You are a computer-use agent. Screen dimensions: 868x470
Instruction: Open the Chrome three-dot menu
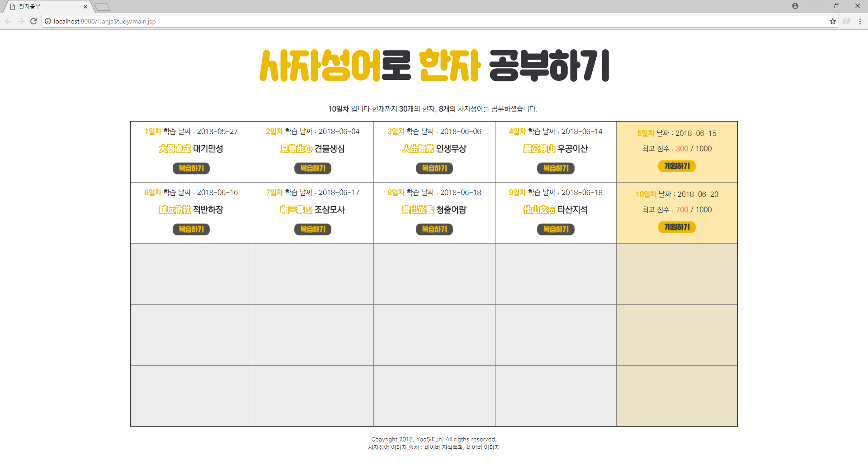click(x=860, y=21)
